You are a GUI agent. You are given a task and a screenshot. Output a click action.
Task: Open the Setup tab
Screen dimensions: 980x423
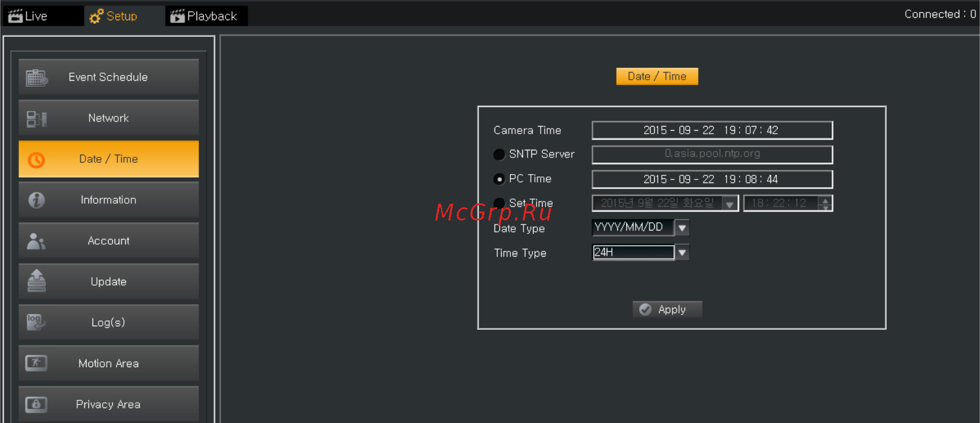pyautogui.click(x=123, y=16)
